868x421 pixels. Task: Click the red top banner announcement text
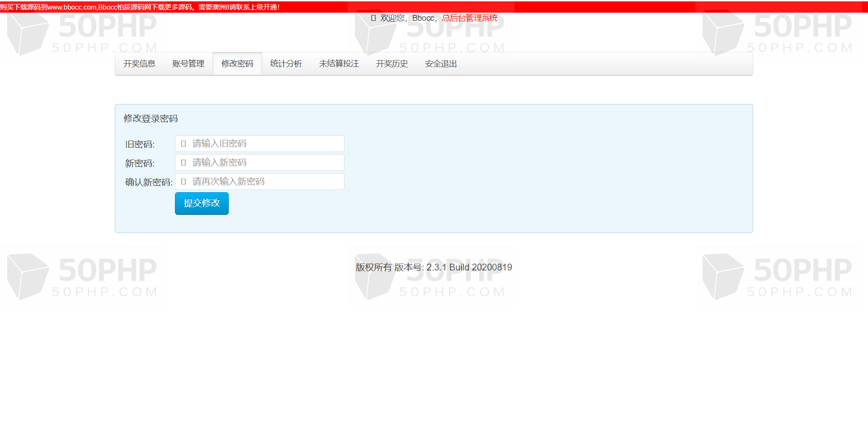(140, 7)
